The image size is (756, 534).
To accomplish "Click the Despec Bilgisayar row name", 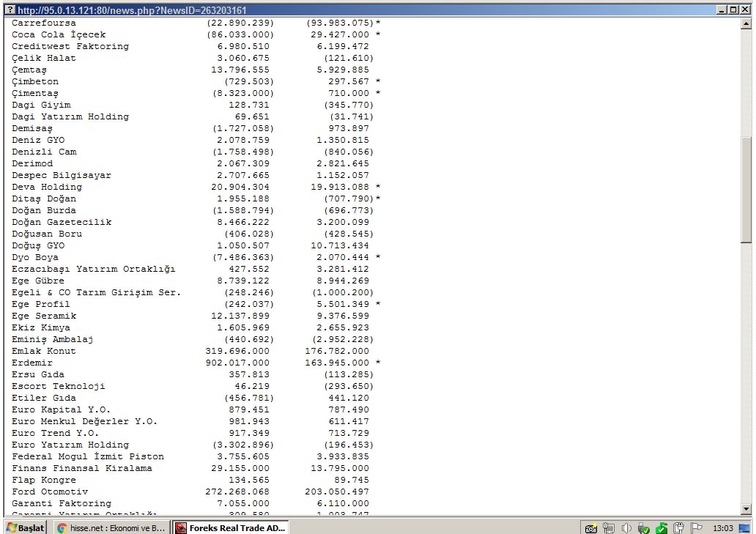I will coord(62,175).
